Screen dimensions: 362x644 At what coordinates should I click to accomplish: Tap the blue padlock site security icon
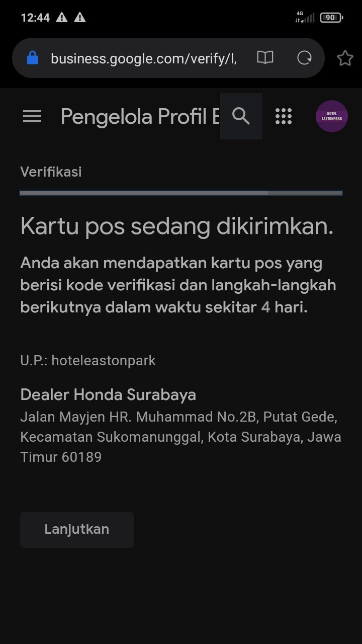[33, 58]
